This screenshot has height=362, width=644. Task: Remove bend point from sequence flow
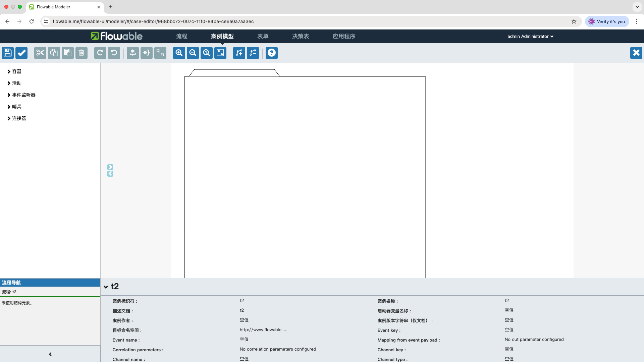pos(253,53)
